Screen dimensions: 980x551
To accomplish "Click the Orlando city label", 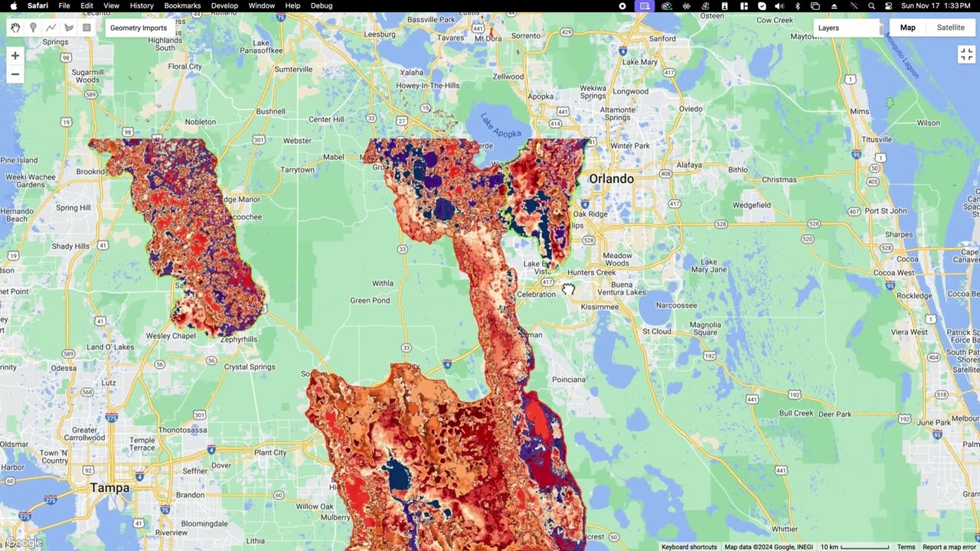I will pos(611,178).
